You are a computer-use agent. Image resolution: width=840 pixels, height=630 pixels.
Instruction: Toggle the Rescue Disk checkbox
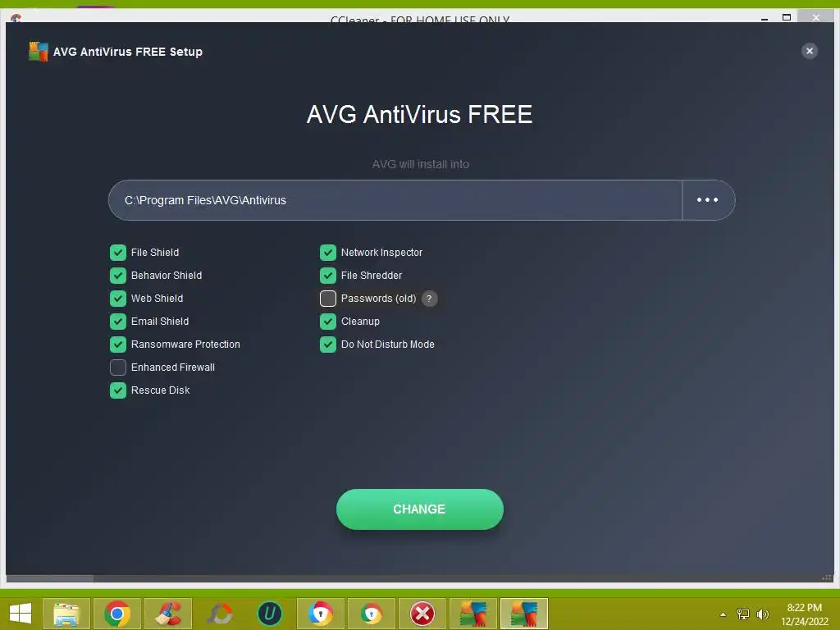[118, 390]
